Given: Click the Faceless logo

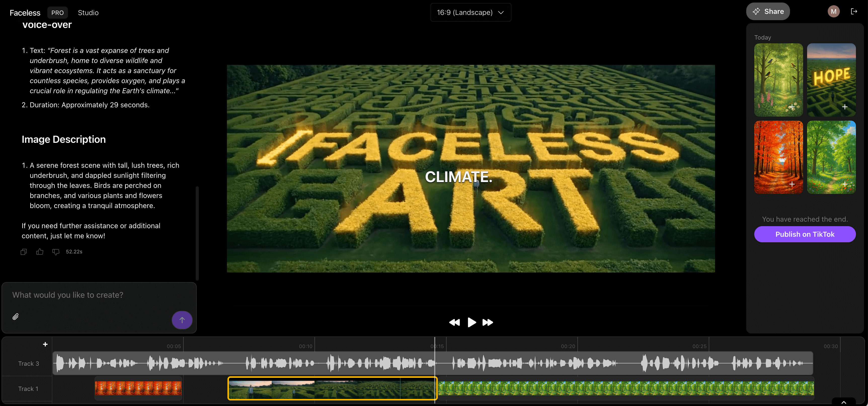Looking at the screenshot, I should click(x=25, y=13).
